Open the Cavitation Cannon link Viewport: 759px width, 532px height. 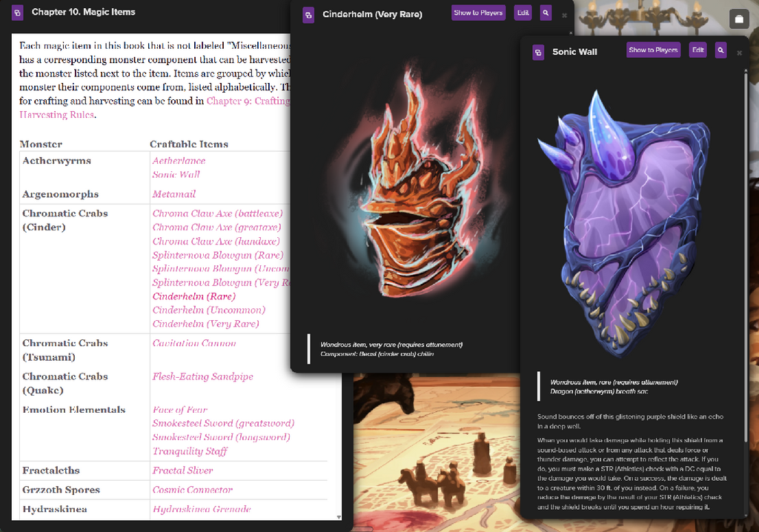coord(194,343)
